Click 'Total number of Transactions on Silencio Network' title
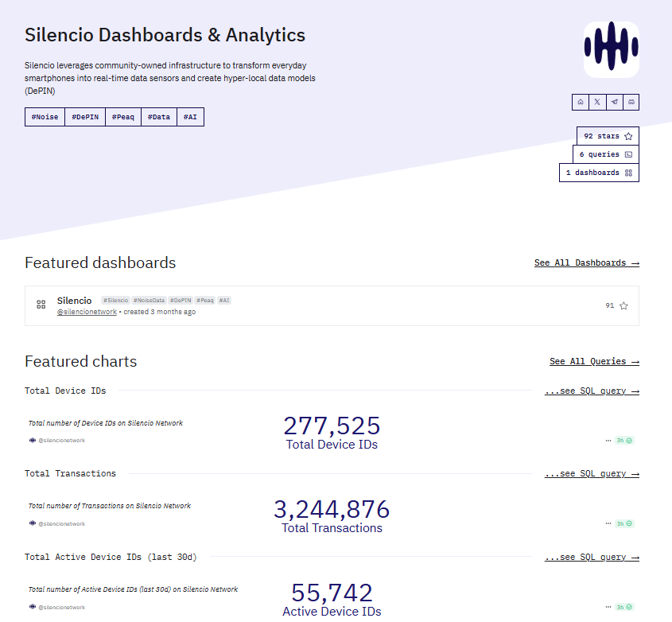The height and width of the screenshot is (622, 672). click(x=109, y=506)
